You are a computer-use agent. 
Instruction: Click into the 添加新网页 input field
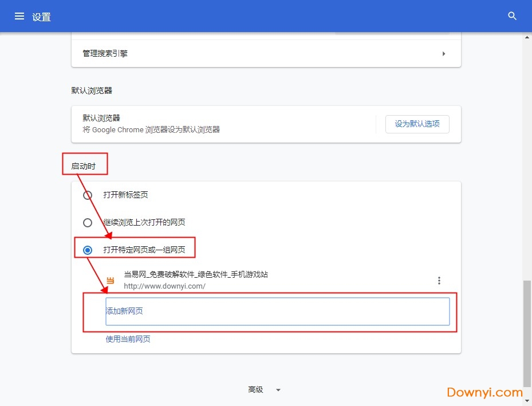pos(277,312)
